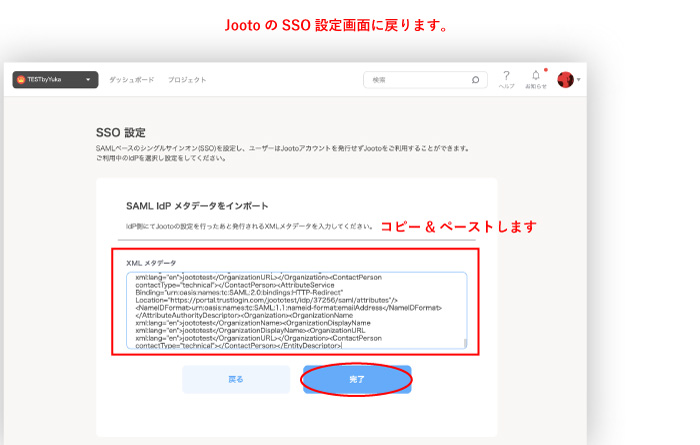Open the プロジェクト menu item

click(187, 80)
